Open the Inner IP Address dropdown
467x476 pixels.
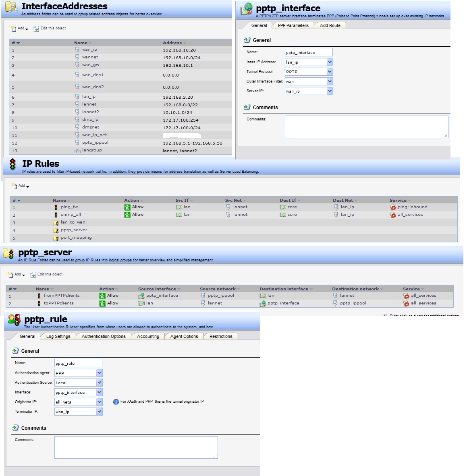(x=330, y=62)
